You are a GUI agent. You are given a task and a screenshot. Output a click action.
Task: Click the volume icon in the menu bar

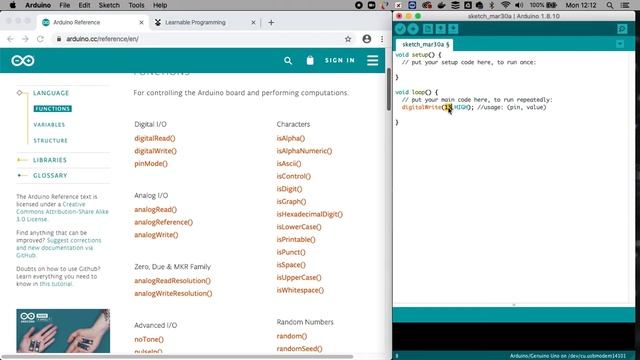coord(519,5)
